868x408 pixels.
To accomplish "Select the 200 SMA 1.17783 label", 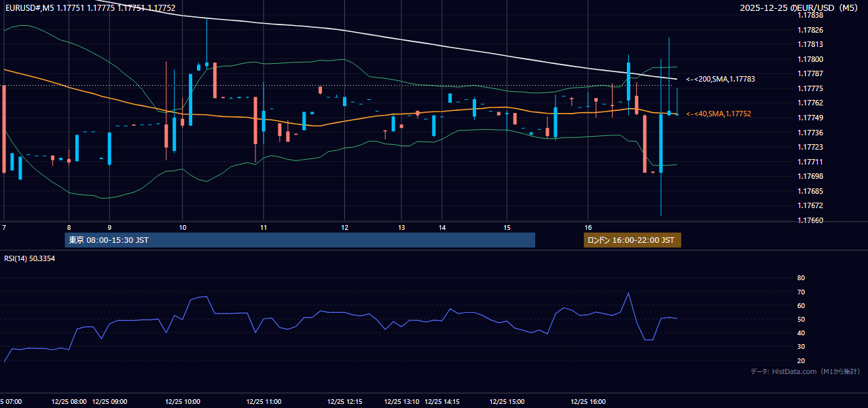I will coord(721,80).
